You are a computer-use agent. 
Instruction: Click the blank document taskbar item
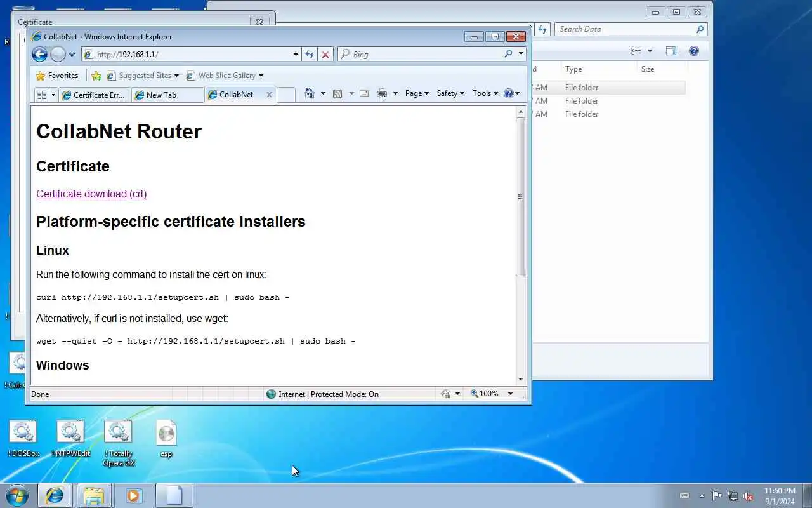tap(174, 495)
